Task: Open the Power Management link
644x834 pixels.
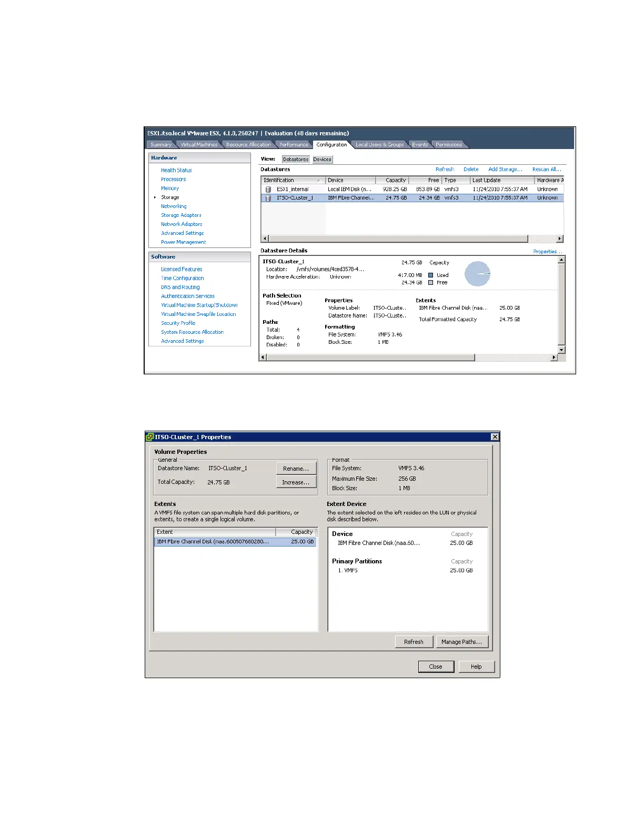Action: [183, 242]
